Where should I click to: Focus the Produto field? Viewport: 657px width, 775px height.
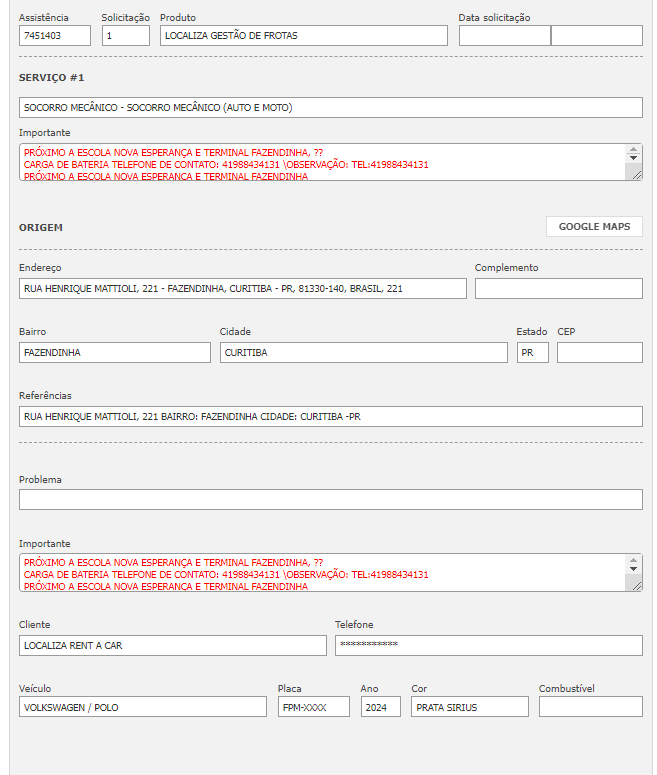[x=304, y=36]
